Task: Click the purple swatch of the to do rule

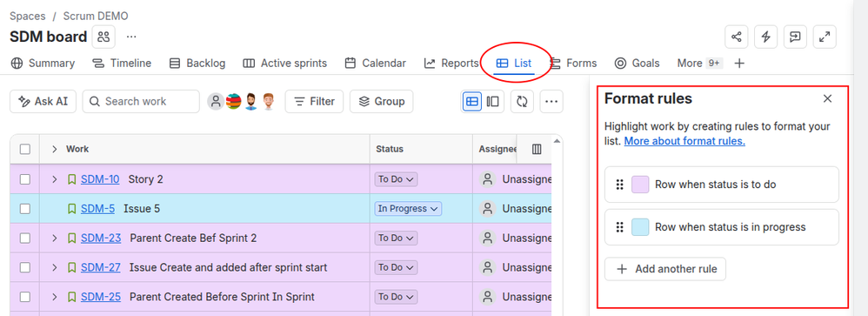Action: click(x=640, y=184)
